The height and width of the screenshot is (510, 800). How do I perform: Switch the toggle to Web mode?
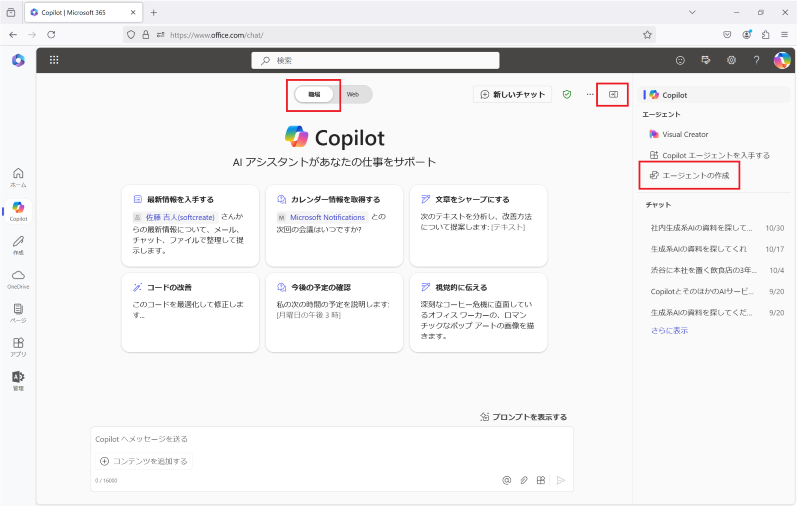click(x=353, y=94)
